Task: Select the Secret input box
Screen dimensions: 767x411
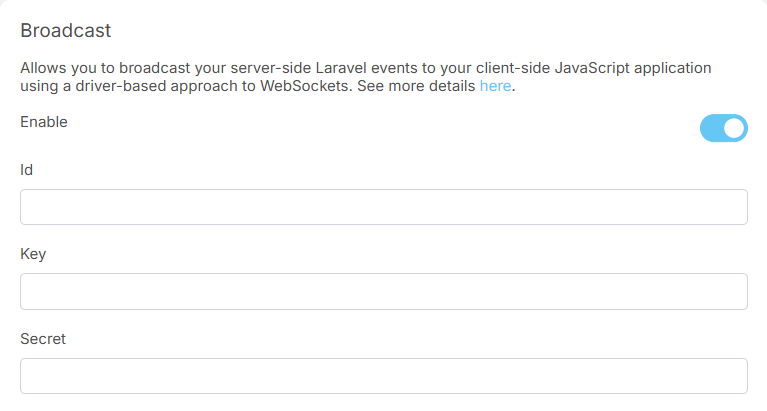Action: 384,376
